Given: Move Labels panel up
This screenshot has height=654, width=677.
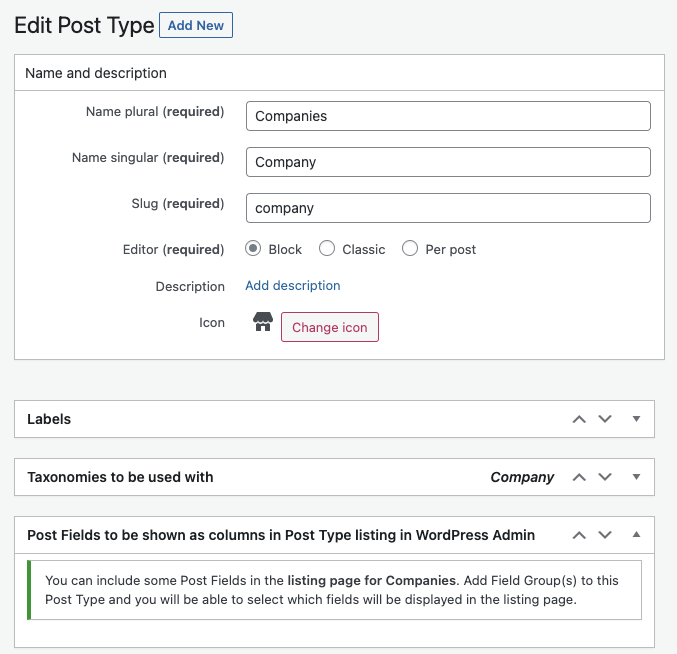Looking at the screenshot, I should coord(579,419).
